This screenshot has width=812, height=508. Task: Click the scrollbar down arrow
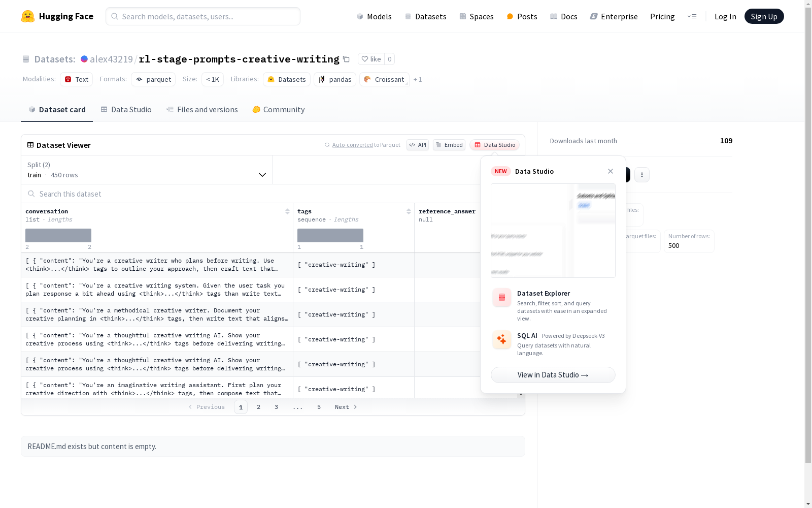point(808,504)
